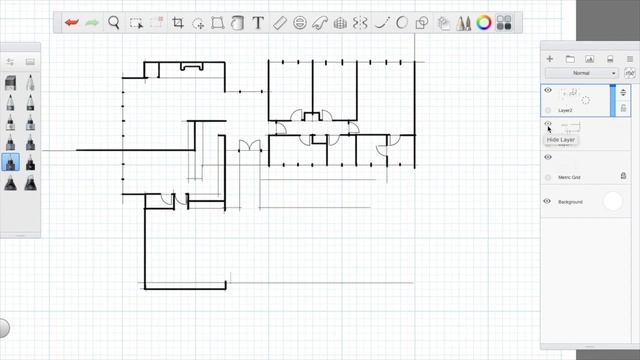This screenshot has height=360, width=640.
Task: Open the Copic color library
Action: [x=444, y=23]
